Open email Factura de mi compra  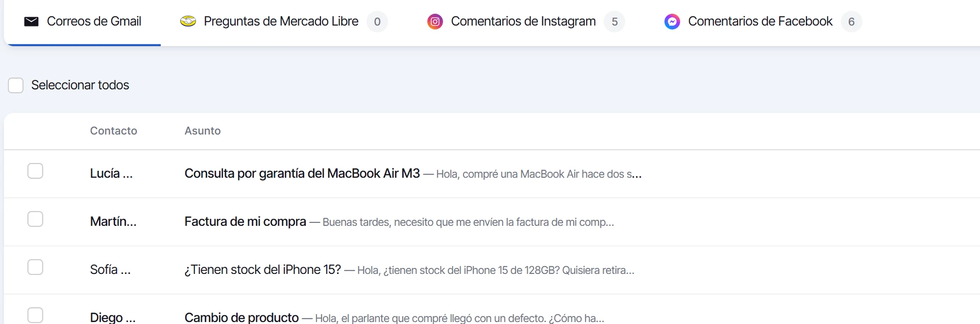point(246,221)
